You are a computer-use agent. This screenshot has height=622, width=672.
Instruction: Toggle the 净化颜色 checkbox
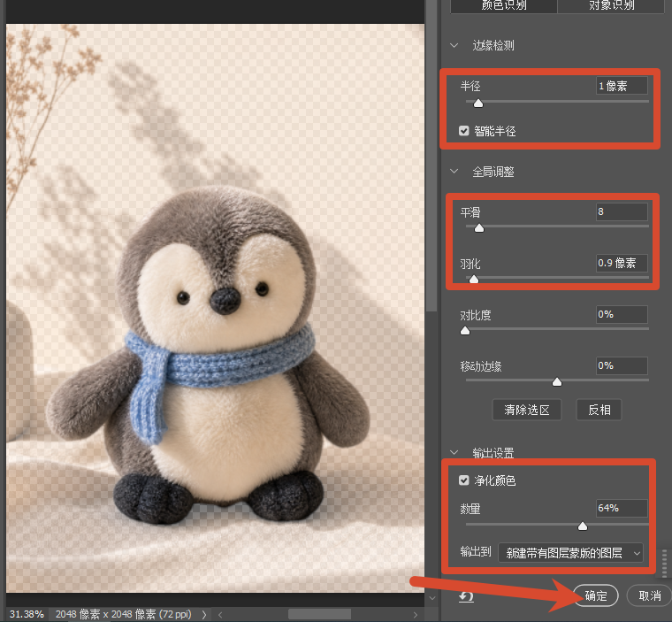pos(463,480)
